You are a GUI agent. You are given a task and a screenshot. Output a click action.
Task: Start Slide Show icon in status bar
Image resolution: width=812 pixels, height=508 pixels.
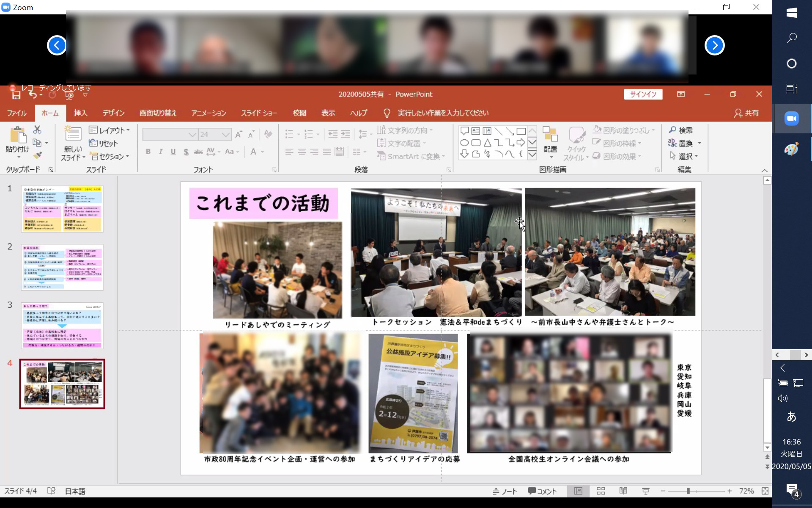(645, 491)
